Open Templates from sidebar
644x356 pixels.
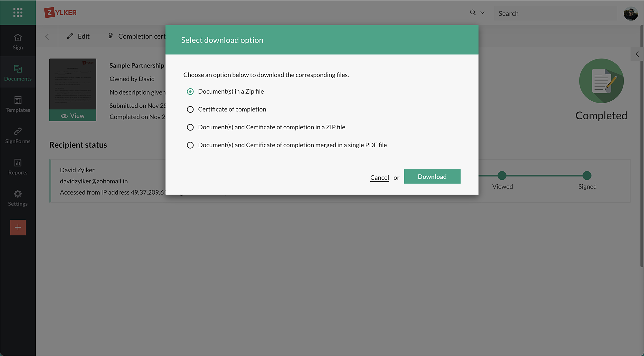18,104
